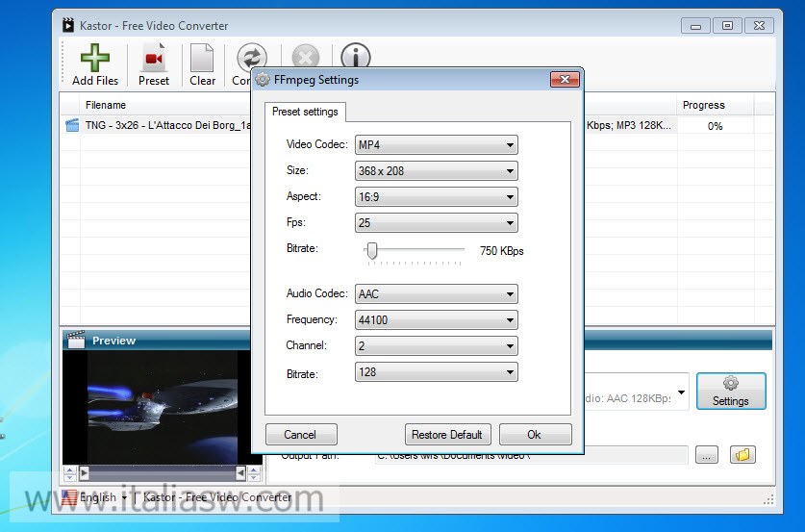This screenshot has width=805, height=532.
Task: Click the Clear blank page toolbar icon
Action: [202, 58]
